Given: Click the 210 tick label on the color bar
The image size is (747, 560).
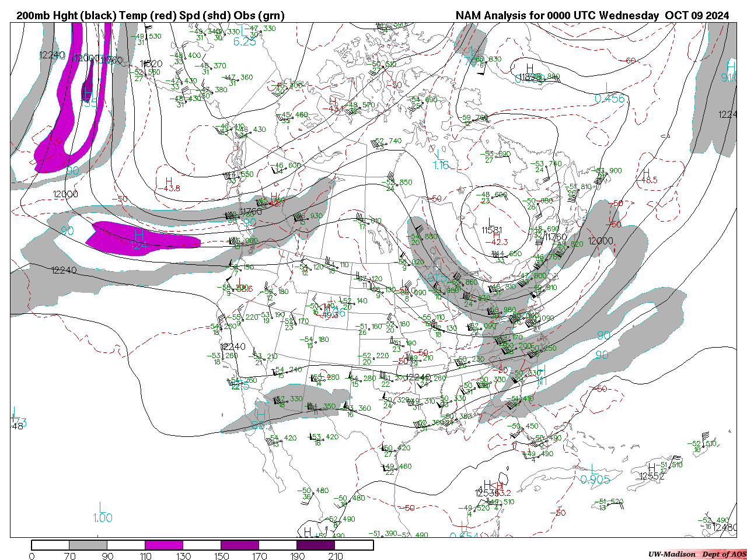Looking at the screenshot, I should (x=335, y=556).
